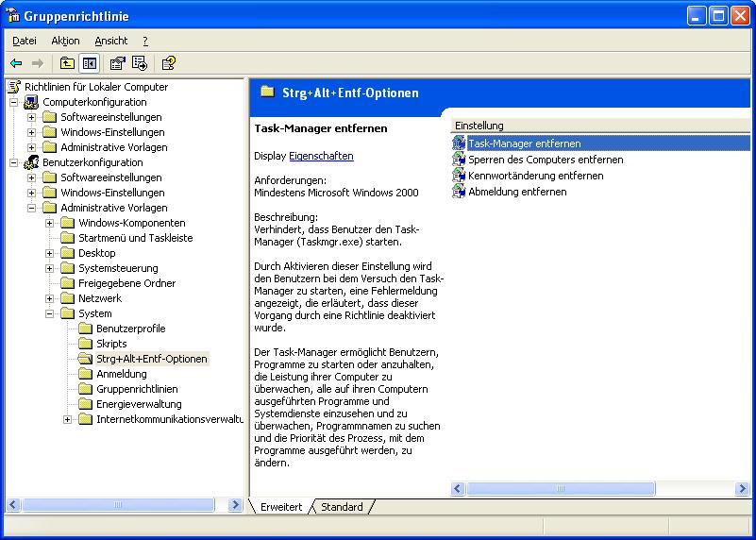Click the Export list toolbar icon
The height and width of the screenshot is (540, 756).
coord(140,63)
